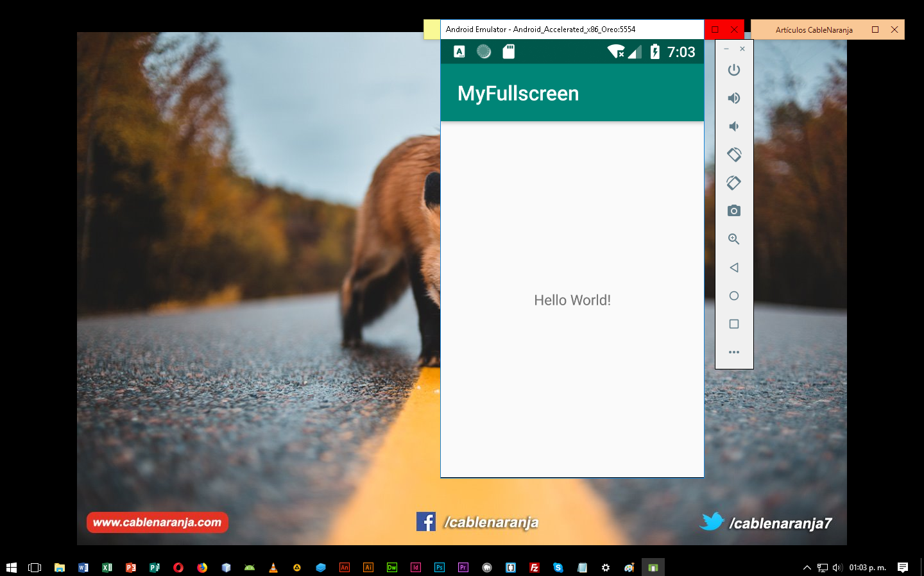The height and width of the screenshot is (576, 924).
Task: Lower the emulator volume
Action: click(734, 126)
